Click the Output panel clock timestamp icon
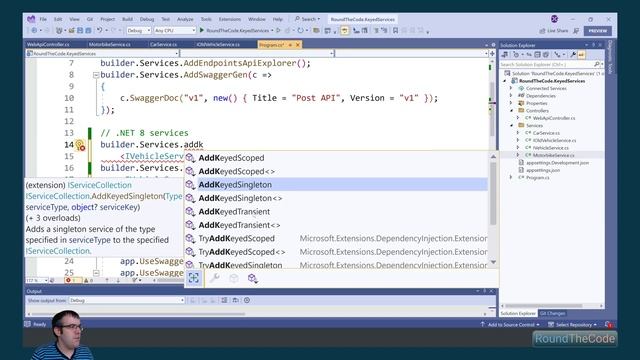Screen dimensions: 640x360 (247, 300)
